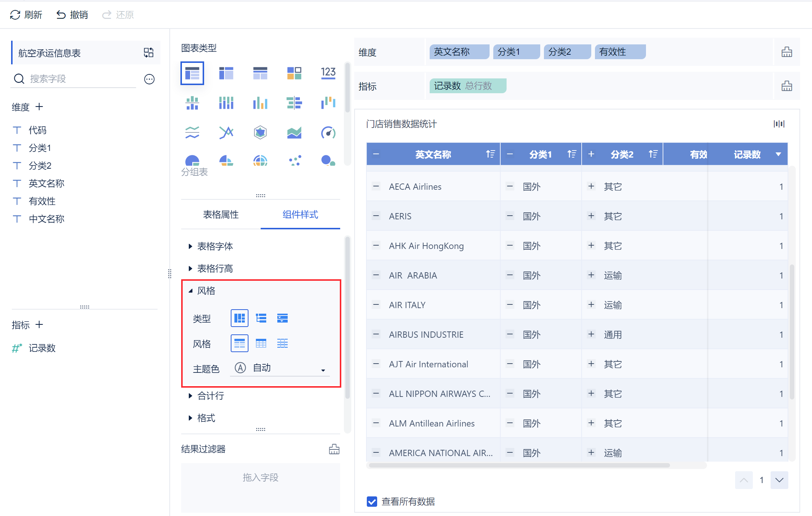The width and height of the screenshot is (812, 516).
Task: Select the radar chart type
Action: (260, 132)
